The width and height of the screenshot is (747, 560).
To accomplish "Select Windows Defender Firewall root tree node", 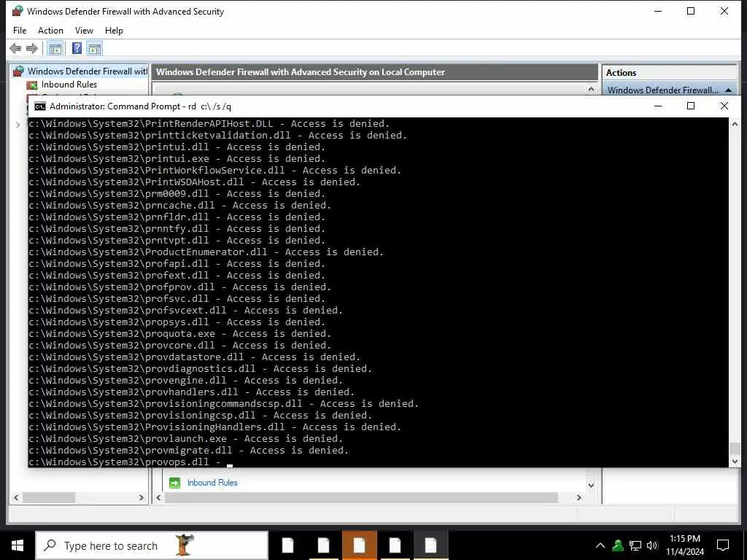I will (88, 71).
